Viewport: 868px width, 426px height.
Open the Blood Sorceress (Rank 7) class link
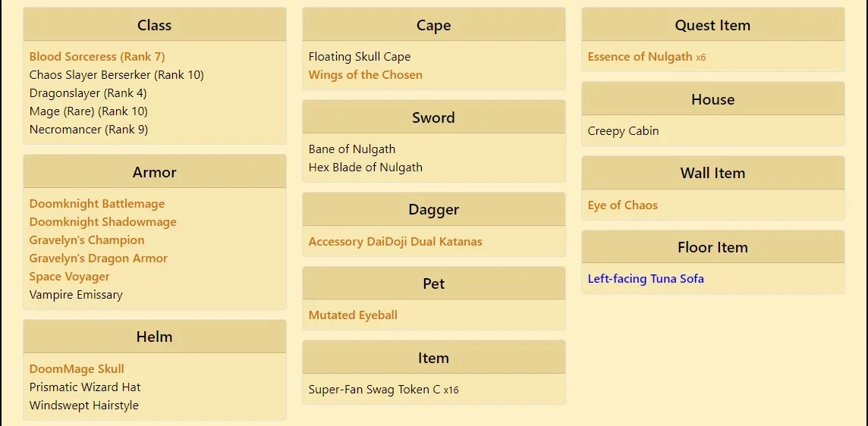(97, 56)
